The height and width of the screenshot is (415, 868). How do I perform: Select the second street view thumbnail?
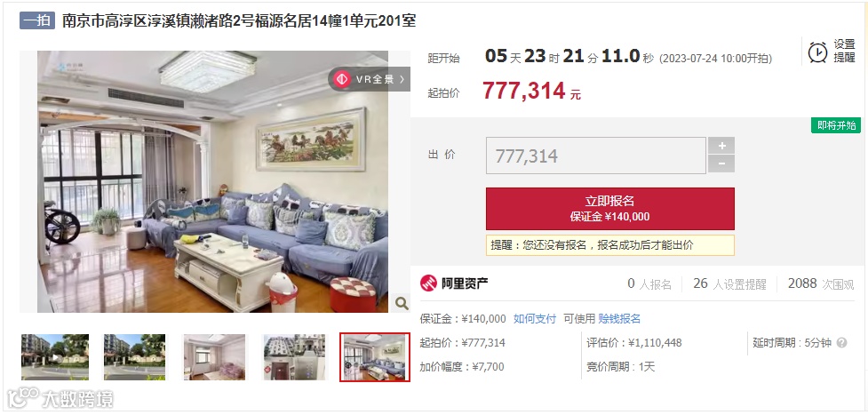[x=134, y=357]
